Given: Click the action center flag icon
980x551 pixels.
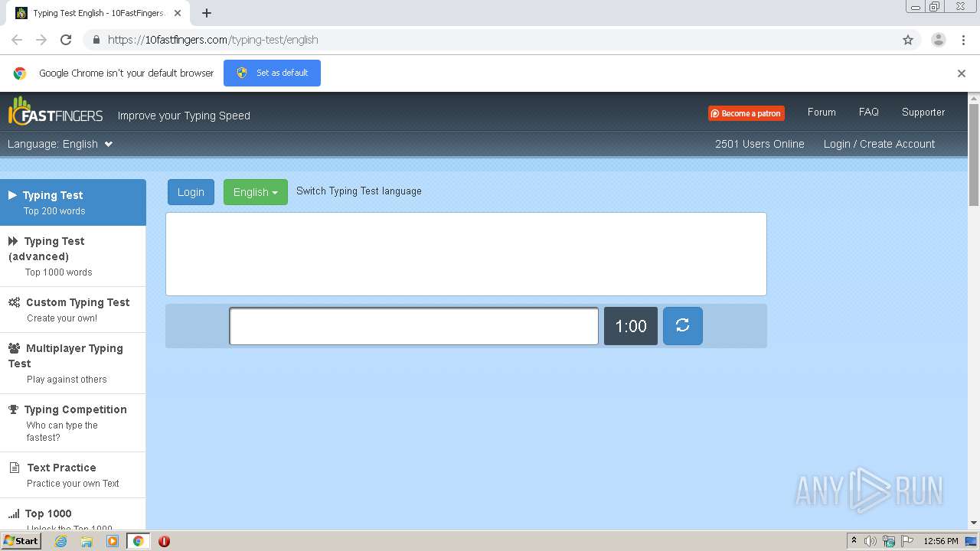Looking at the screenshot, I should tap(907, 541).
